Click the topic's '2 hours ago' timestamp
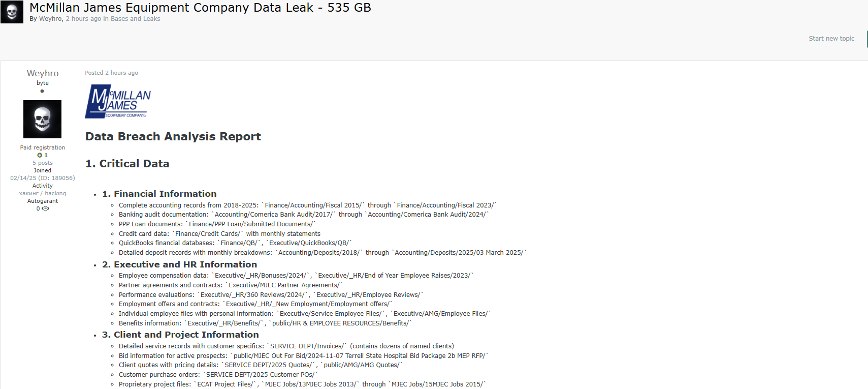 [83, 19]
